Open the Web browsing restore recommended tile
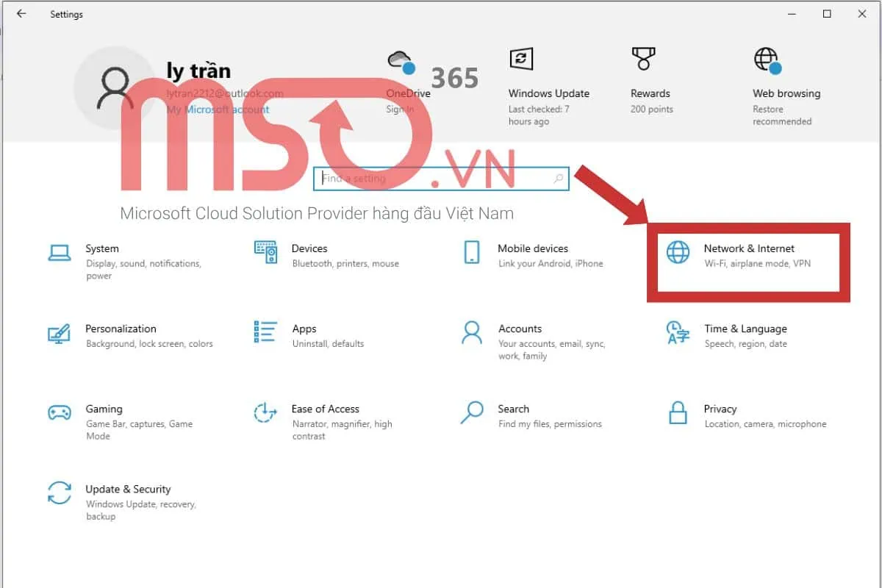Screen dimensions: 882x588 786,88
